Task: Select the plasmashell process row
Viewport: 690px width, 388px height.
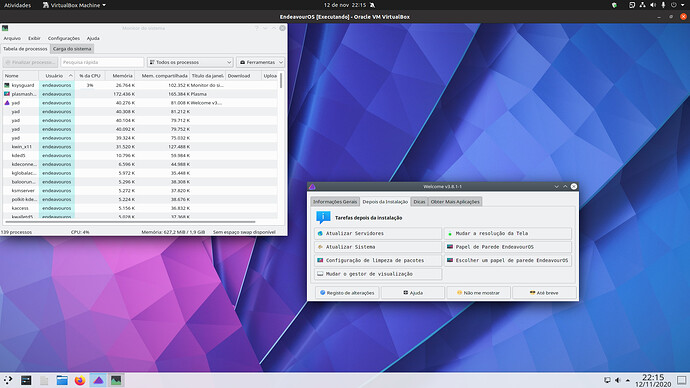Action: [140, 94]
